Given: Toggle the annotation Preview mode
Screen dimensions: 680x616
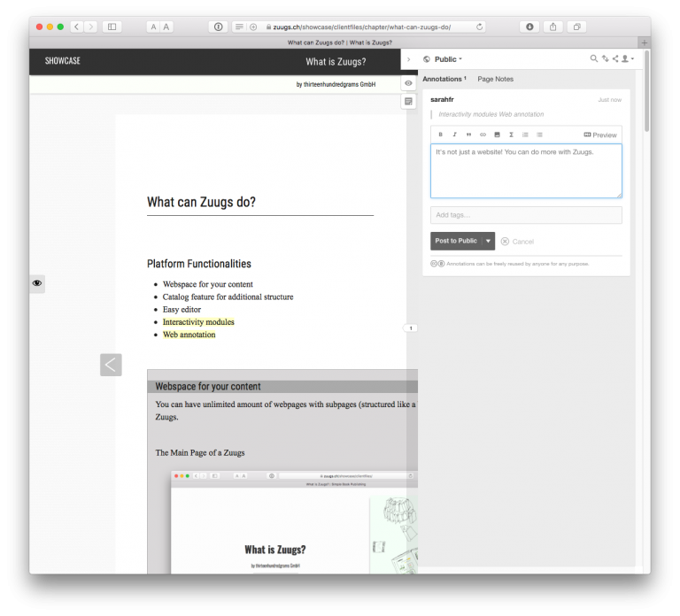Looking at the screenshot, I should pos(600,135).
